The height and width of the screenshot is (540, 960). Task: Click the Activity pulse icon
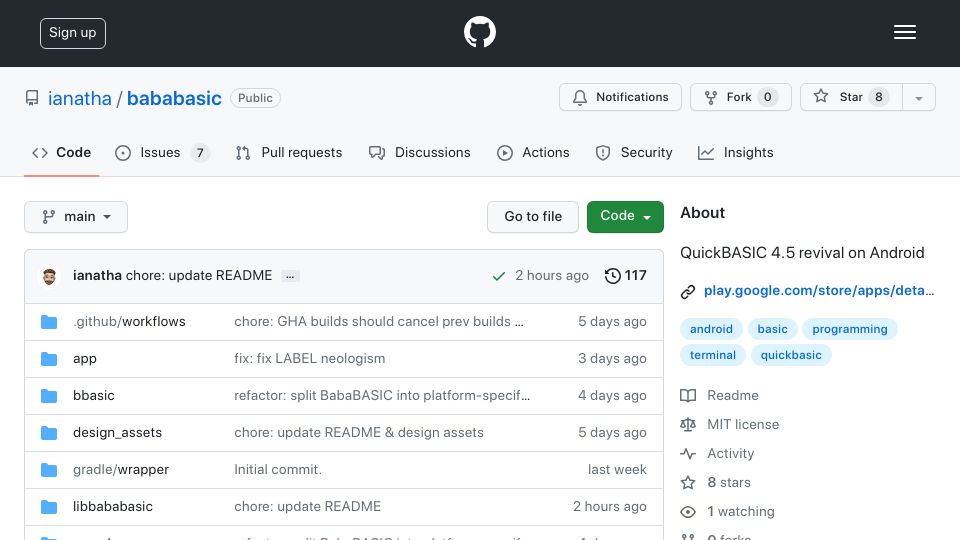688,454
